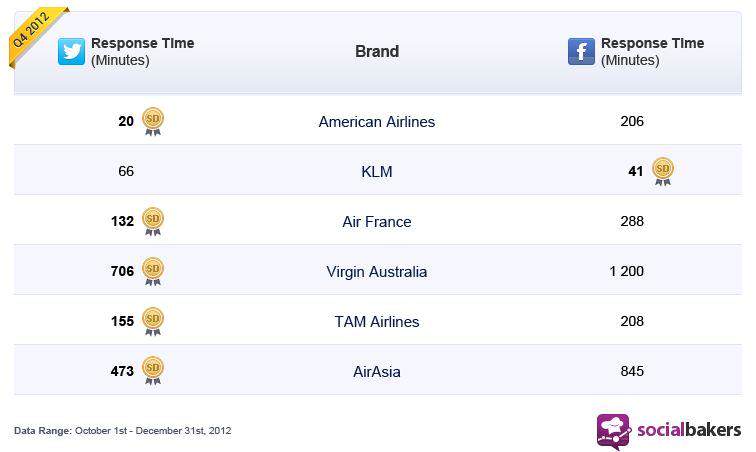Select the TAM Airlines brand name
The width and height of the screenshot is (756, 452).
click(x=377, y=321)
